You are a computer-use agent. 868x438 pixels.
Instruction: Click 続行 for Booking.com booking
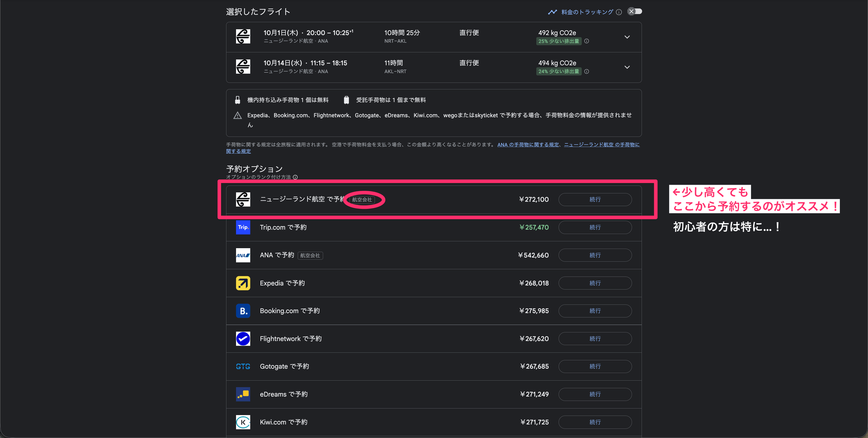pos(595,311)
